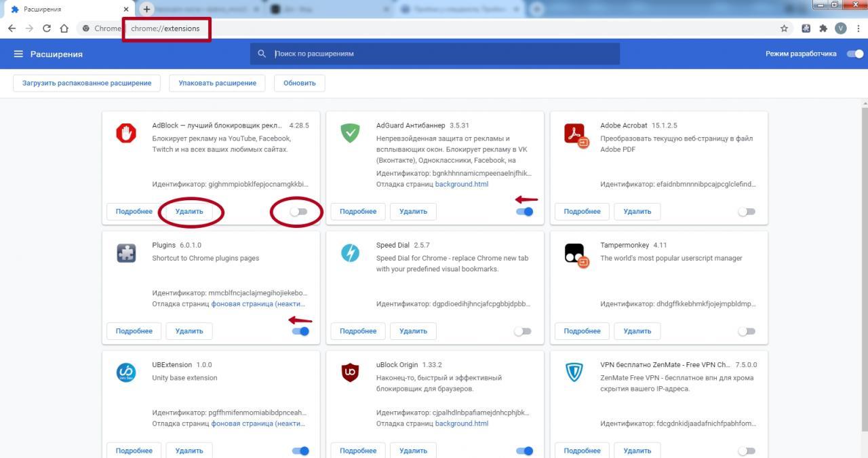Click the Adobe Acrobat PDF icon
Viewport: 868px width, 458px height.
point(576,134)
